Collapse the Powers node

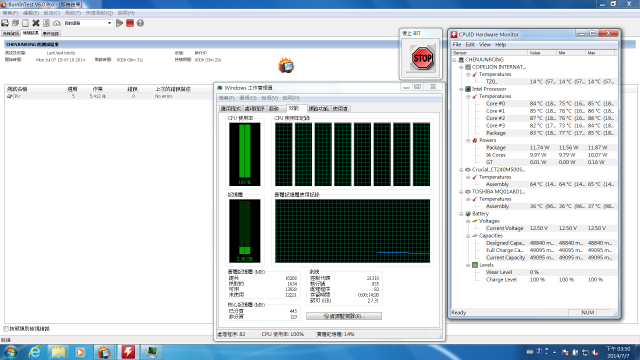click(x=468, y=141)
